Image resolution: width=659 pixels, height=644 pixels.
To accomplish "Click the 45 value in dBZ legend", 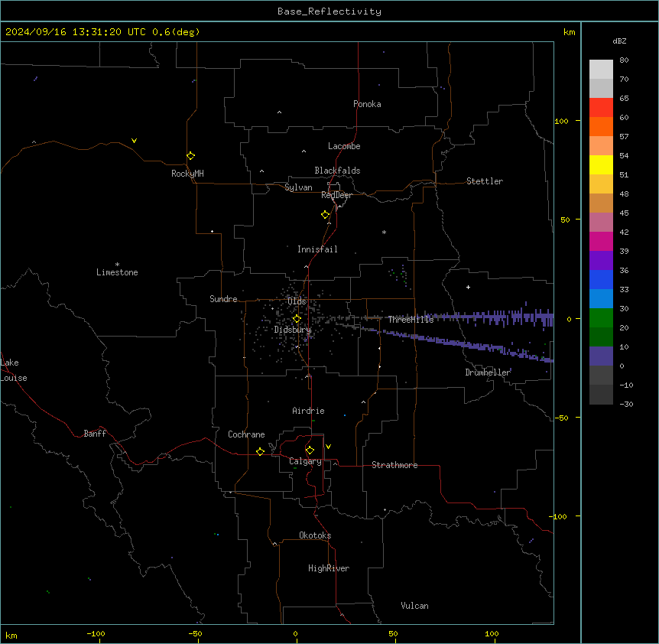I will [x=624, y=213].
